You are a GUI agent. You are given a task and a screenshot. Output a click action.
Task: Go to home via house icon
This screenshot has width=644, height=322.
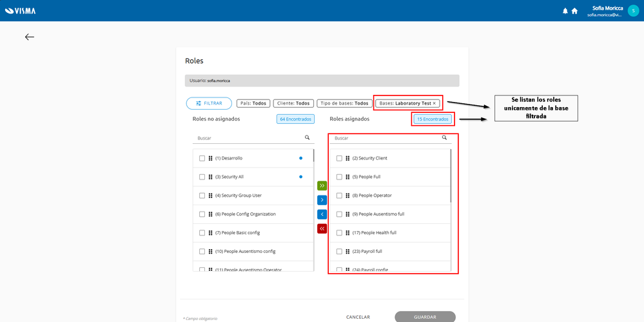click(x=574, y=11)
